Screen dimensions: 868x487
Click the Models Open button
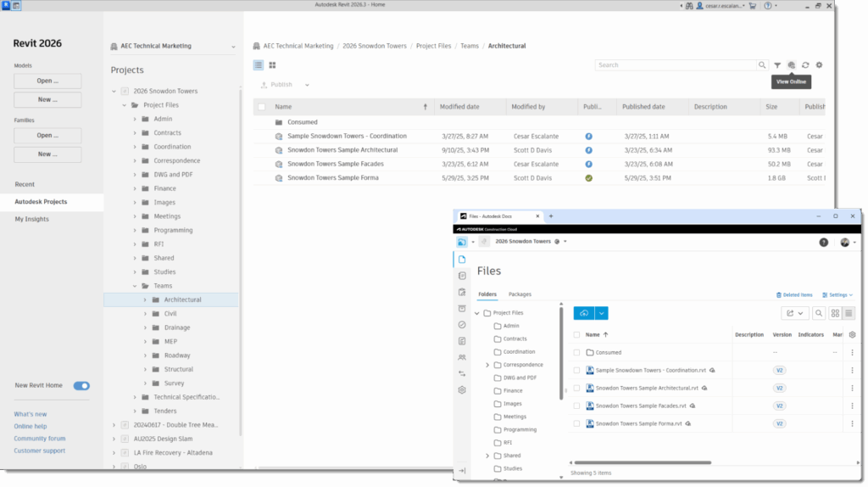pos(47,81)
